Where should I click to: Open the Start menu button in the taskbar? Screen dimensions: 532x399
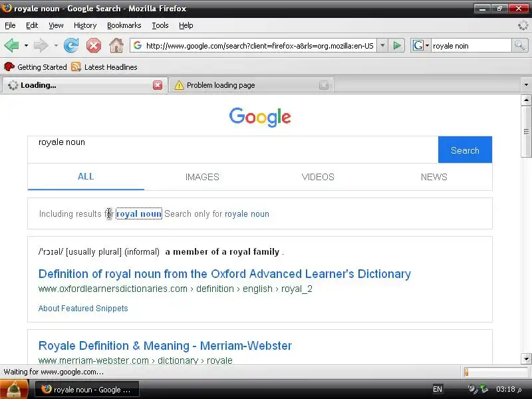point(14,390)
